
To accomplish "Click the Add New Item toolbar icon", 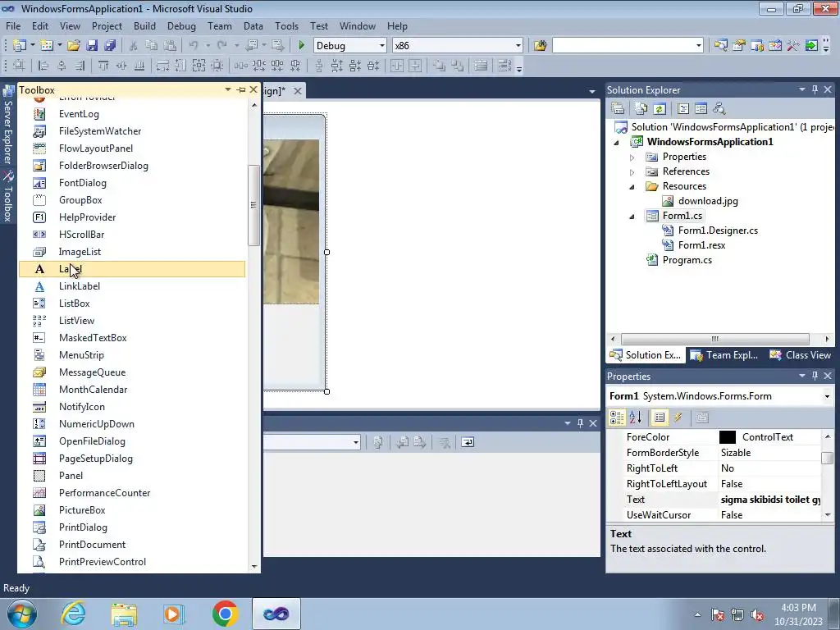I will [46, 46].
